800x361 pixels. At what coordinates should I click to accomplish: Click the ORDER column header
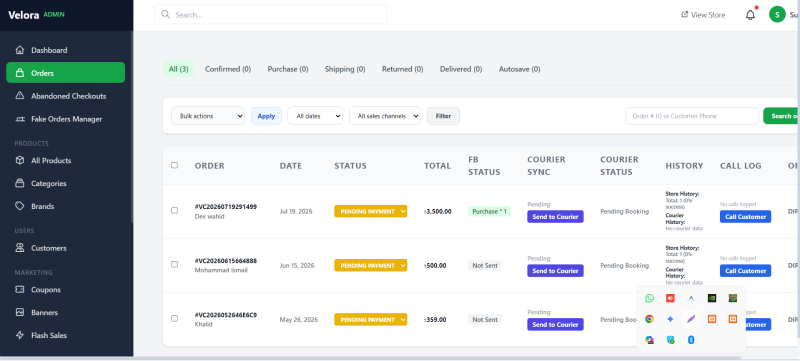coord(209,166)
